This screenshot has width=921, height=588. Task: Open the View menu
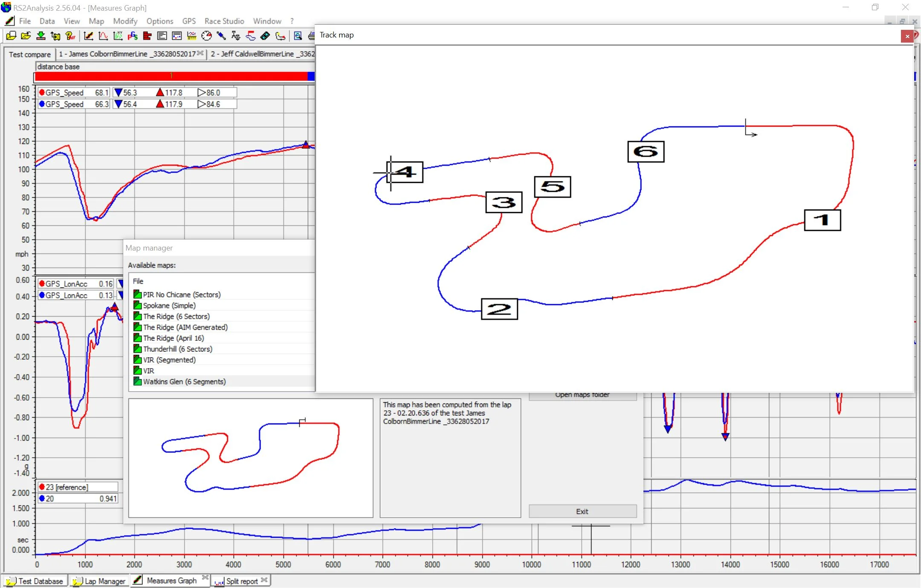pyautogui.click(x=72, y=21)
